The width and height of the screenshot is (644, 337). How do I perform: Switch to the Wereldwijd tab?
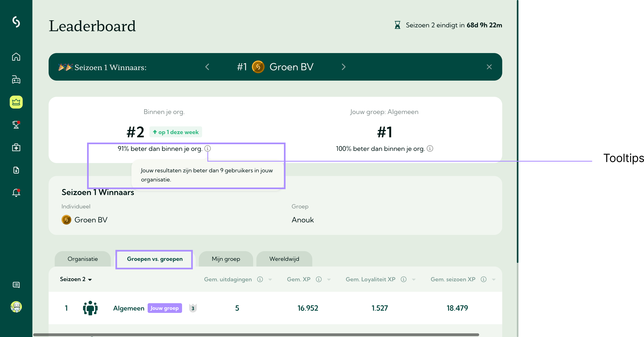point(284,259)
